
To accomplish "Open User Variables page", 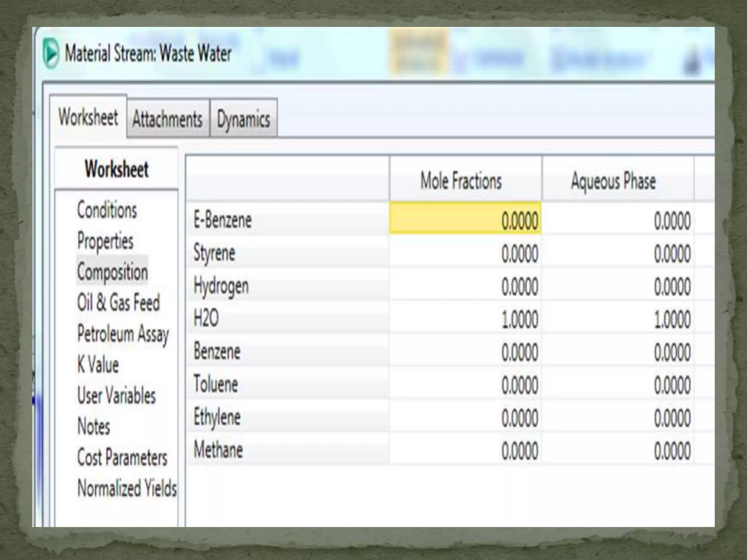I will pyautogui.click(x=116, y=396).
